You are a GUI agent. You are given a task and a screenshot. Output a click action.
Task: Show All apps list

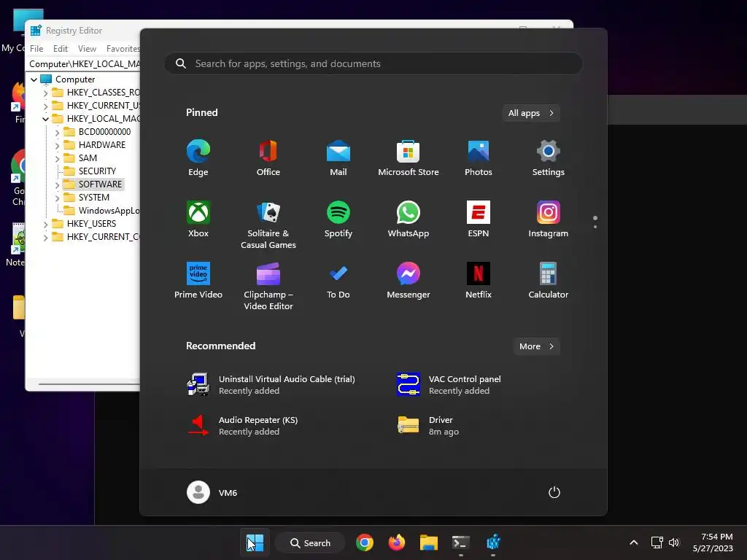coord(531,113)
